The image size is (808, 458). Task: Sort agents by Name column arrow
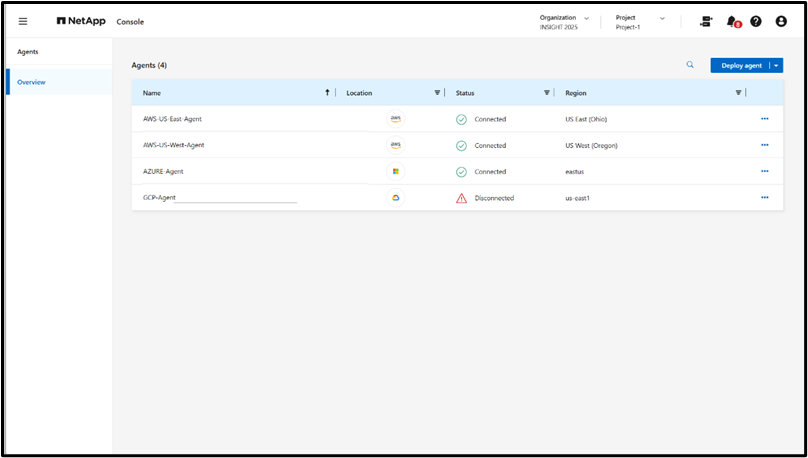pyautogui.click(x=327, y=93)
